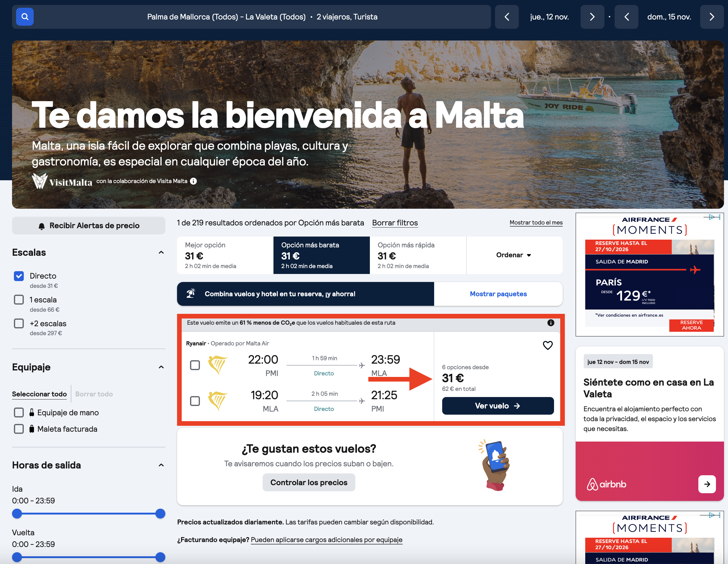Check the +2 escalas filter
Image resolution: width=728 pixels, height=564 pixels.
pyautogui.click(x=19, y=323)
